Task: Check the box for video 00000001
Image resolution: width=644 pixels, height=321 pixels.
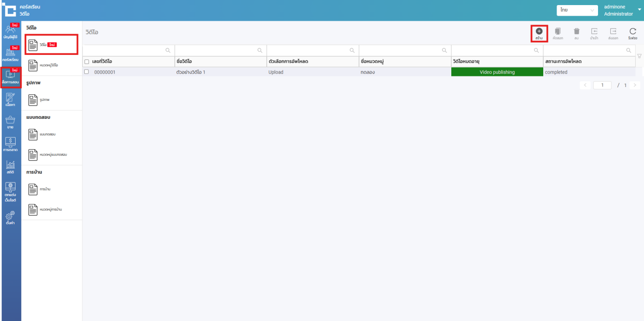Action: (x=86, y=72)
